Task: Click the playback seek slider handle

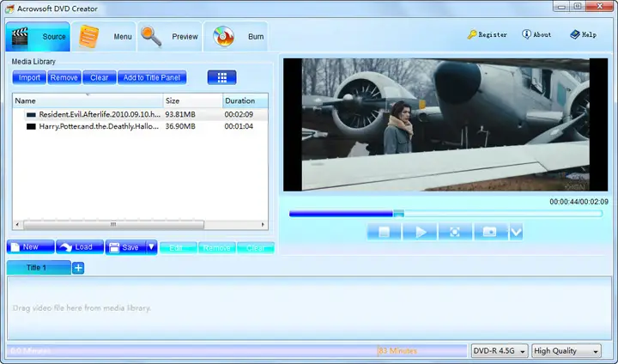Action: tap(398, 214)
